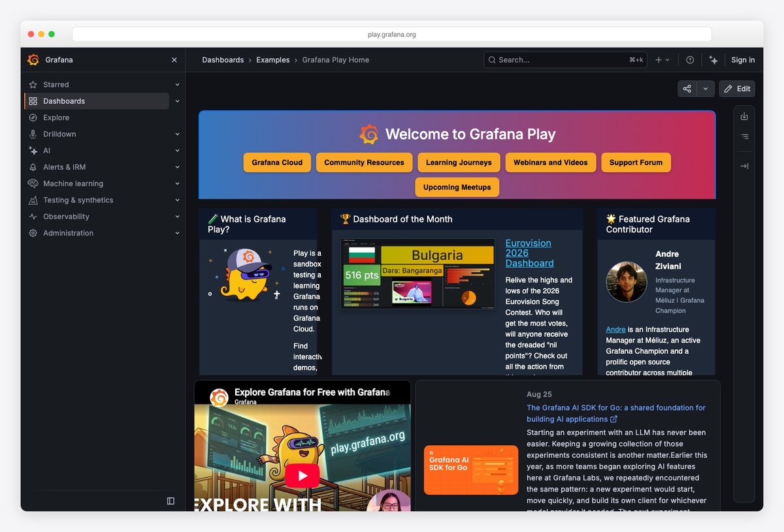Click the Grafana logo in sidebar header
784x532 pixels.
pyautogui.click(x=33, y=60)
